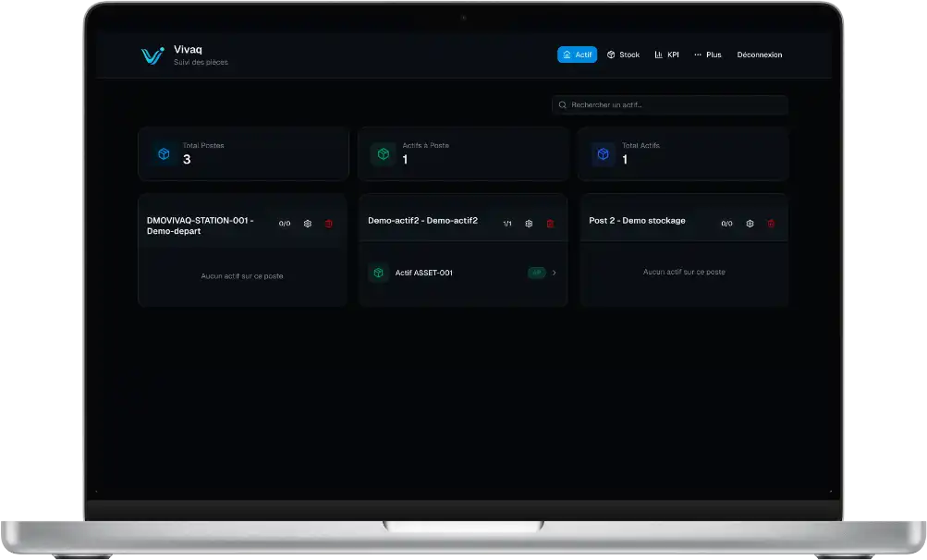Select the Actif navigation tab
This screenshot has width=927, height=560.
point(577,55)
